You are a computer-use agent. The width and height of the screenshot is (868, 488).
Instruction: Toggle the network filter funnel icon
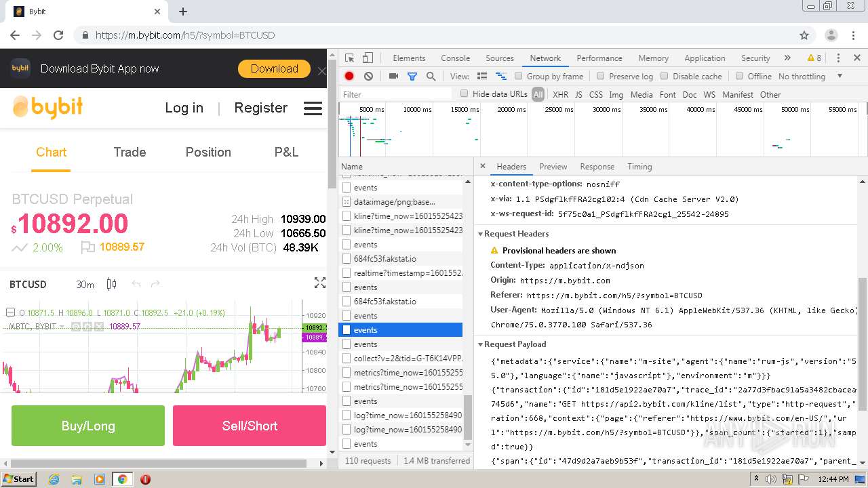tap(412, 77)
